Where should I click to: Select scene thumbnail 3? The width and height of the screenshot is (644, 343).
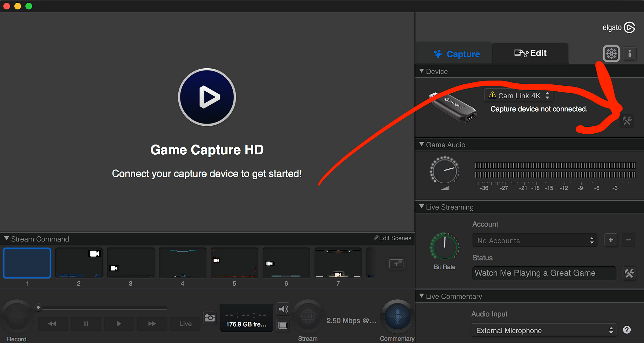pyautogui.click(x=131, y=263)
